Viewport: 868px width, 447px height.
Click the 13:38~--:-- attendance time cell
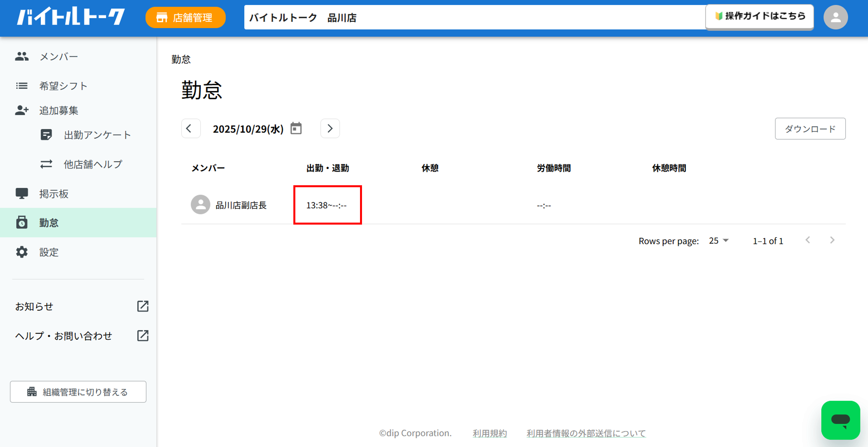coord(326,205)
